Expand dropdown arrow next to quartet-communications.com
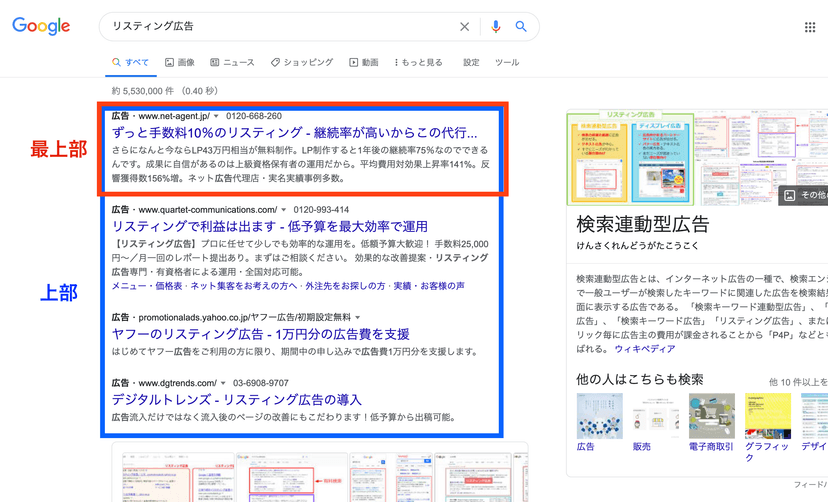Viewport: 828px width, 502px height. [284, 210]
